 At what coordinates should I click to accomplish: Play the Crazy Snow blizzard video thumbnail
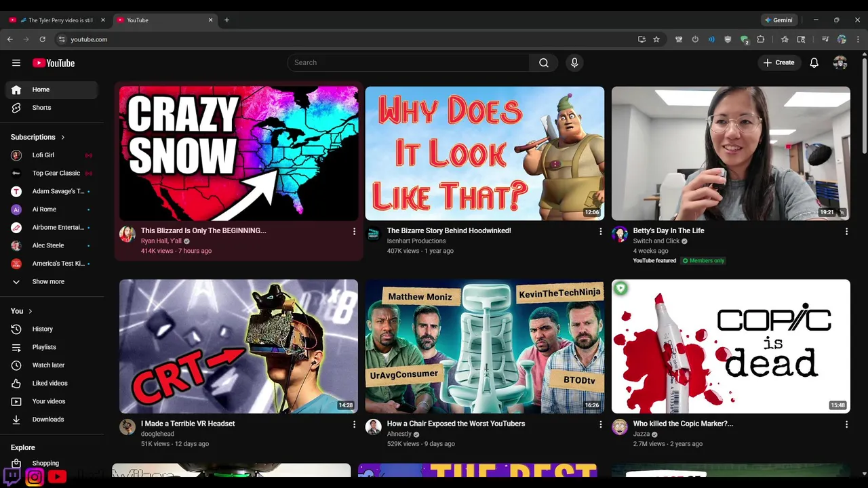point(239,153)
